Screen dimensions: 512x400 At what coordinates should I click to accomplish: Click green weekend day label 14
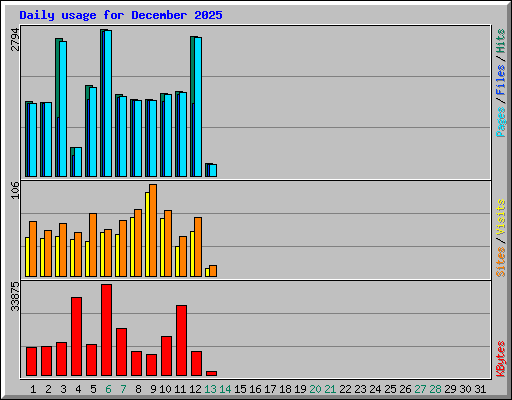(225, 389)
